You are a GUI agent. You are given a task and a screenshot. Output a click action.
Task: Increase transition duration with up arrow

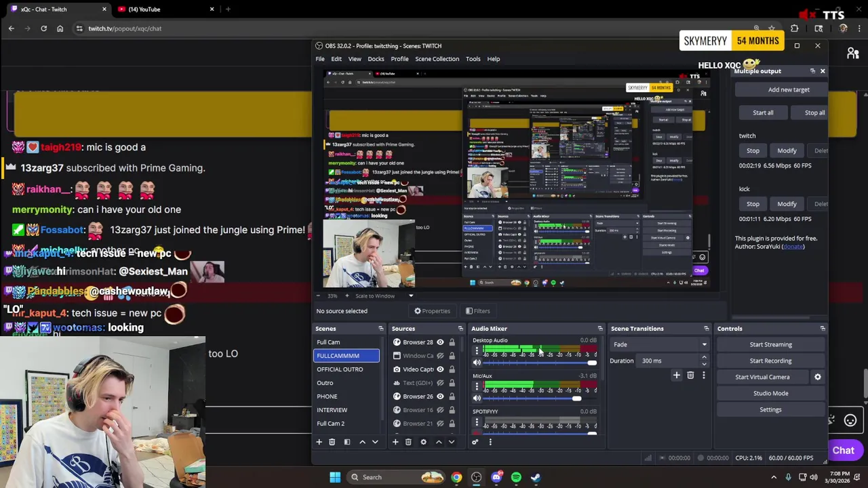click(x=704, y=357)
